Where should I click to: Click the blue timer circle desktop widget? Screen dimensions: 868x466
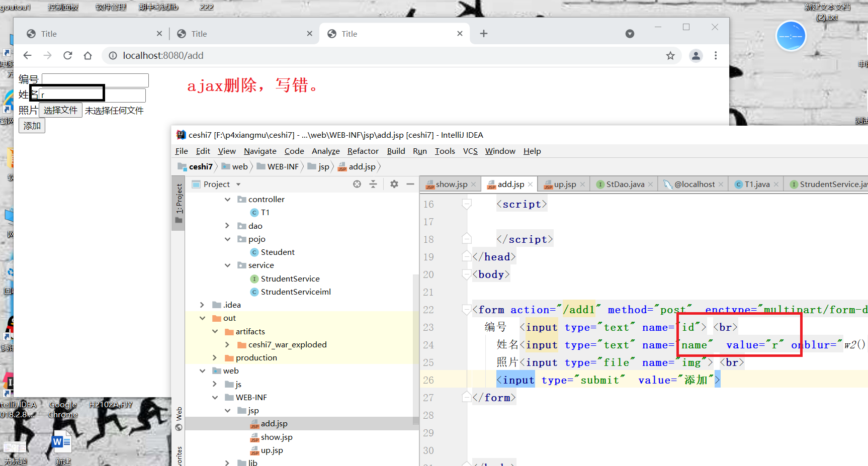click(x=791, y=36)
